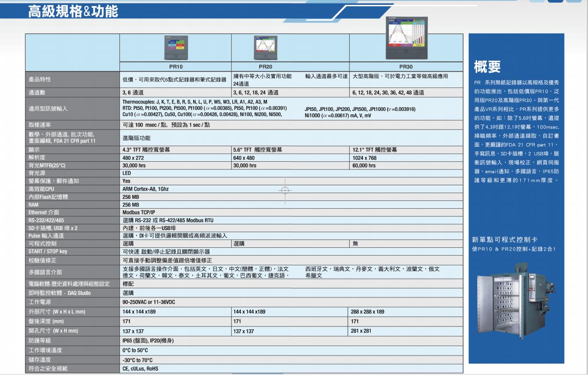Click the -30°C to 70°C storage value
Image resolution: width=588 pixels, height=375 pixels.
138,360
